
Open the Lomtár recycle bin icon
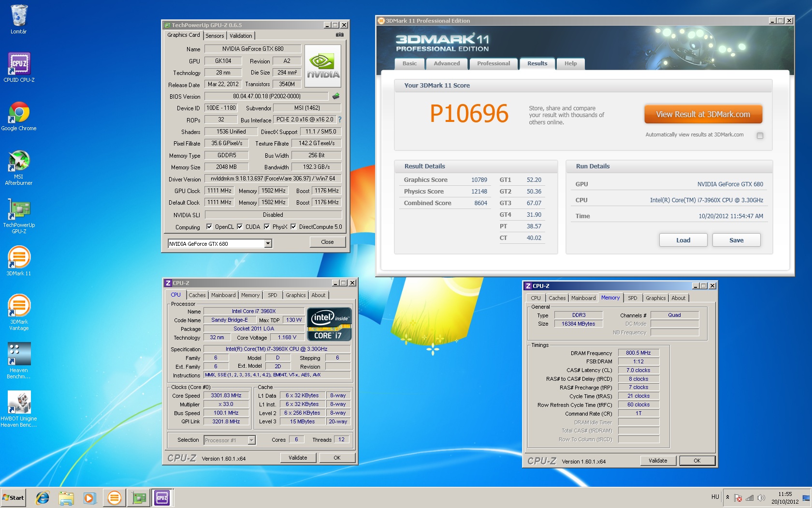19,19
